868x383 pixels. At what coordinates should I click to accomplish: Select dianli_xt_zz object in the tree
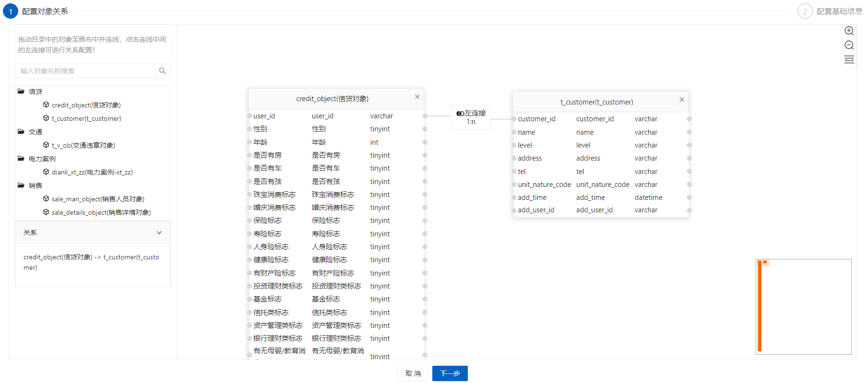(92, 172)
